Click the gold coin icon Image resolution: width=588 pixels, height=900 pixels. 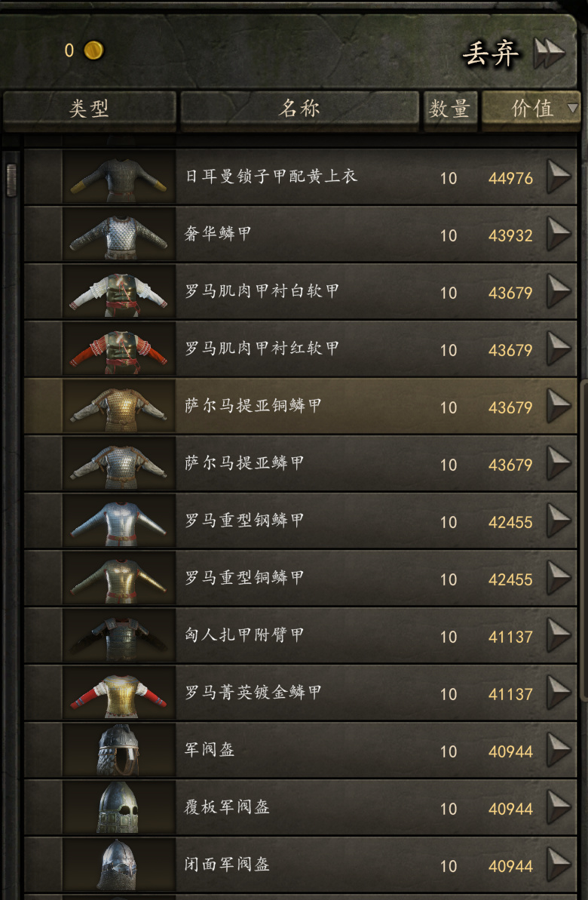93,51
